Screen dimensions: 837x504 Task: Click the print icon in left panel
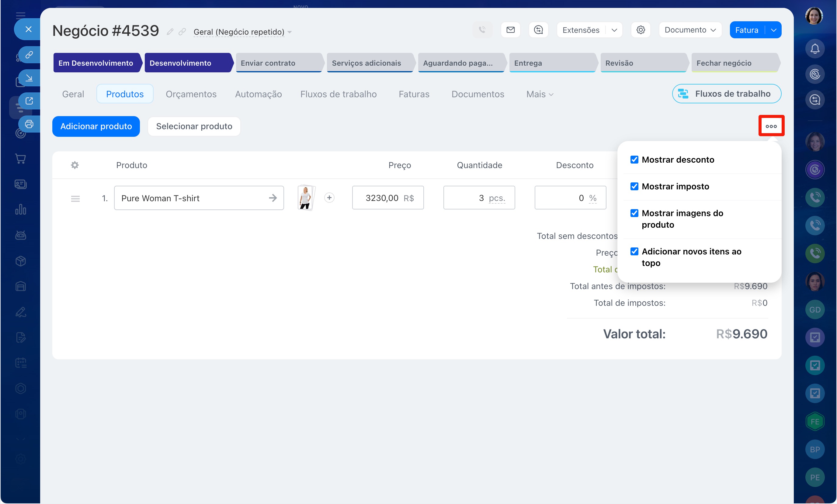(29, 124)
